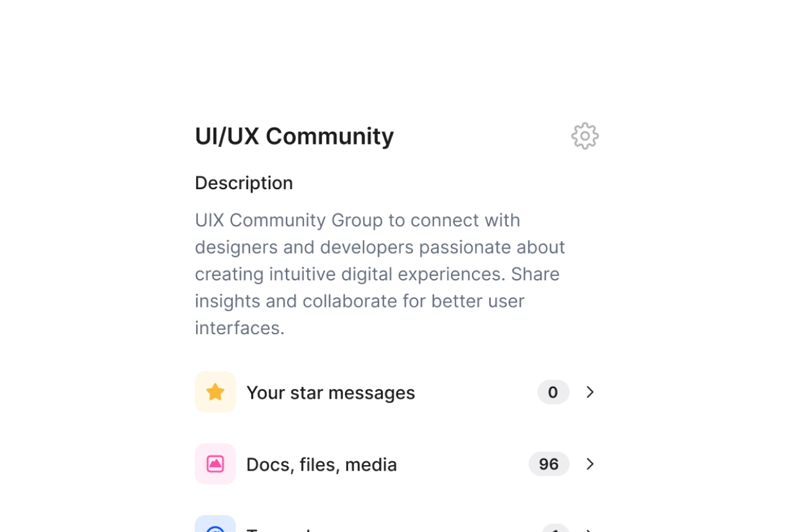The width and height of the screenshot is (794, 532).
Task: Click description line starting 'UIX Community Group'
Action: (x=357, y=220)
